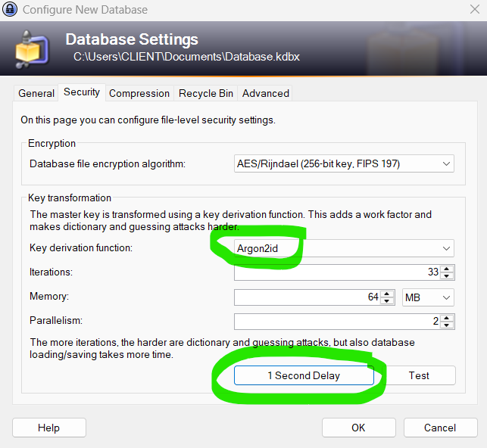Click the database settings banner icon

pyautogui.click(x=33, y=47)
